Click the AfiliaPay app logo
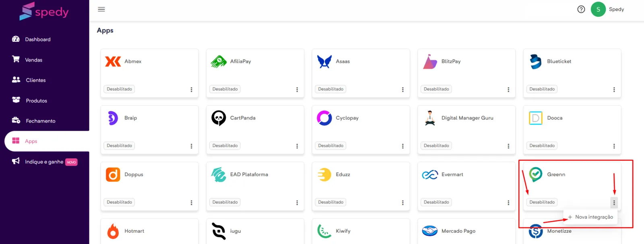 pyautogui.click(x=219, y=62)
